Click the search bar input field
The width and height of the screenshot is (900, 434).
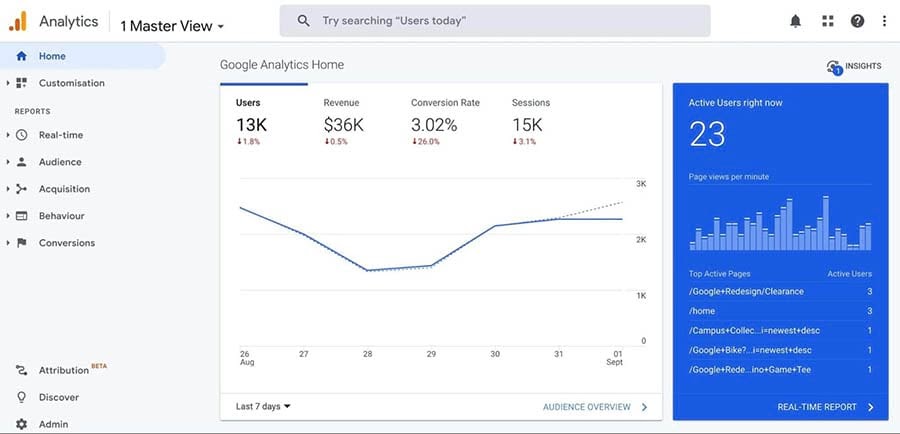(495, 21)
